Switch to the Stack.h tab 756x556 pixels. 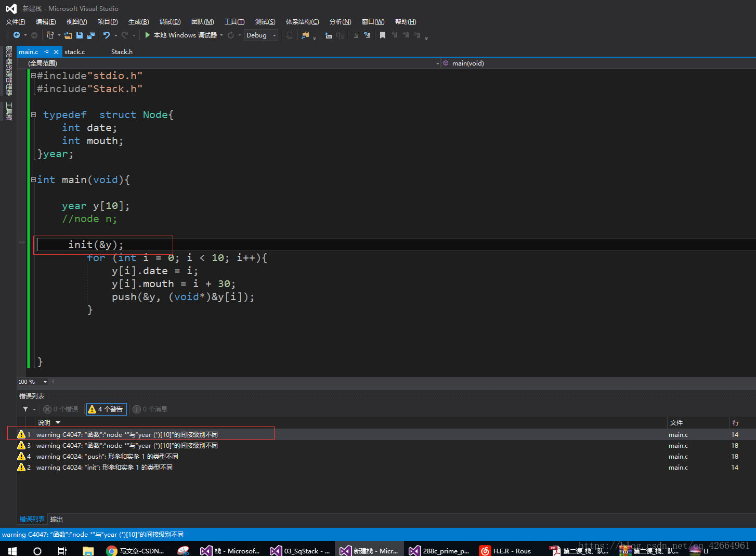[122, 52]
